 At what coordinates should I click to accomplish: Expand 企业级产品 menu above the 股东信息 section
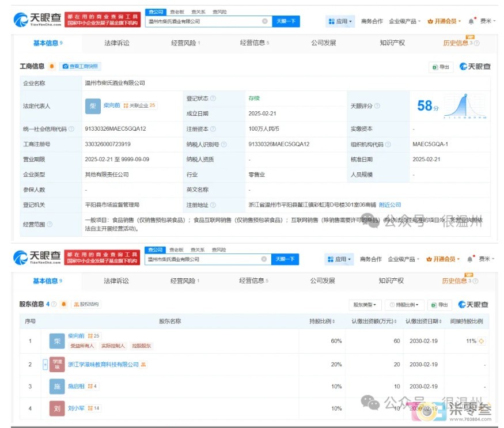(x=404, y=259)
